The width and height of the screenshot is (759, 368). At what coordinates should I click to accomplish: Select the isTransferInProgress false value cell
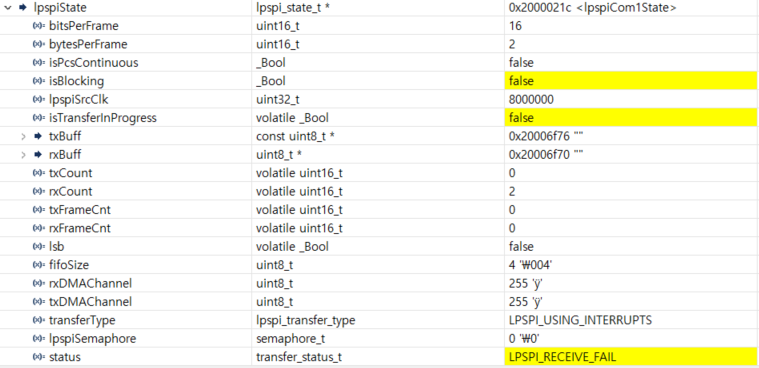click(630, 118)
